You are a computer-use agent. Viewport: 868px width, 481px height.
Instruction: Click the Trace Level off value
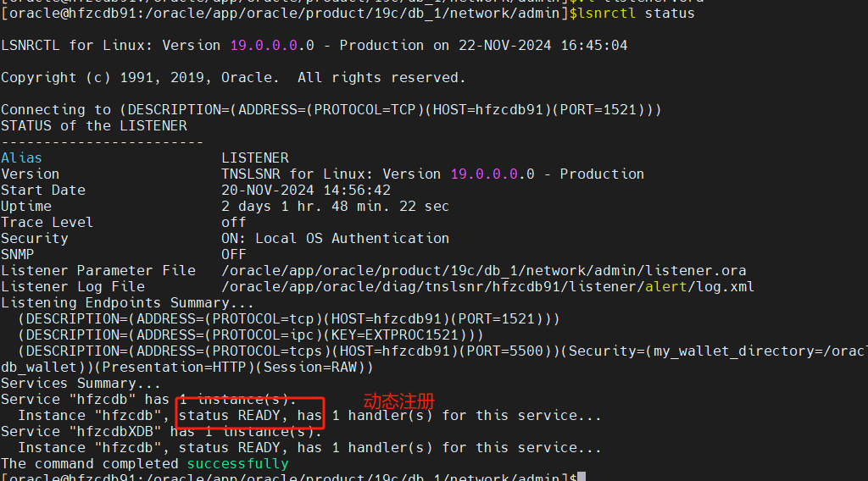[x=234, y=222]
